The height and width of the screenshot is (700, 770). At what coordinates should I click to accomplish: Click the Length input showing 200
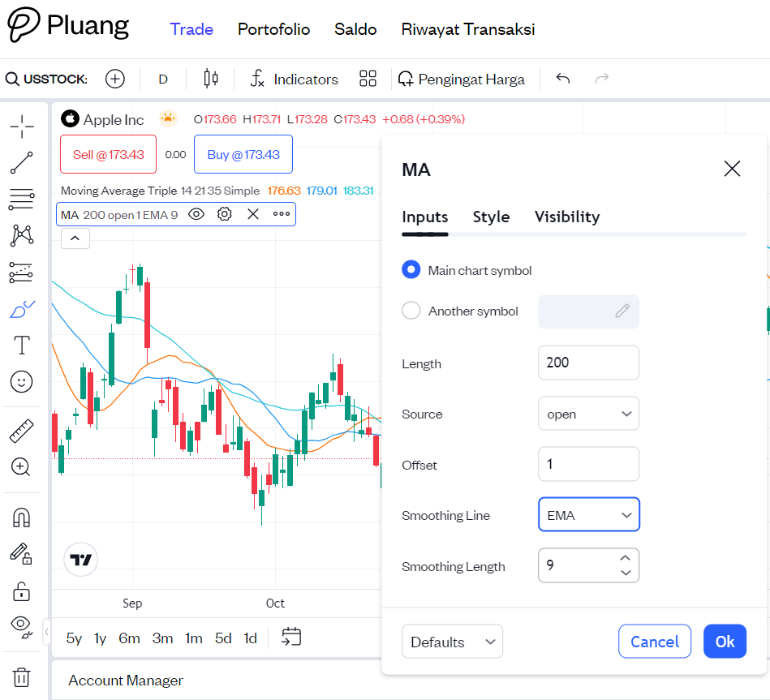pos(588,363)
